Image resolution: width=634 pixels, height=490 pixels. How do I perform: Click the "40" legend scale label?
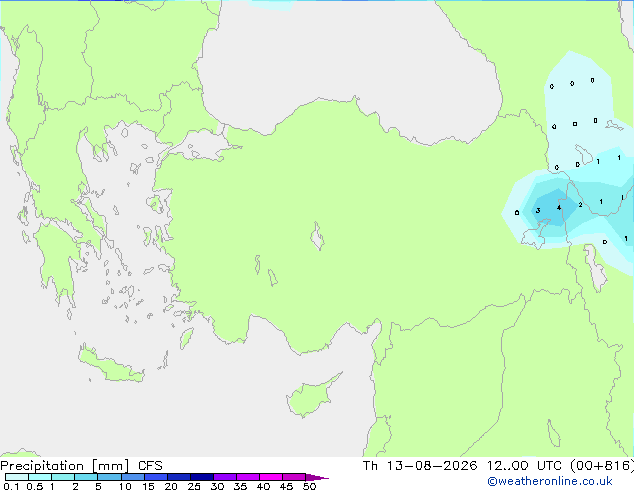point(263,486)
